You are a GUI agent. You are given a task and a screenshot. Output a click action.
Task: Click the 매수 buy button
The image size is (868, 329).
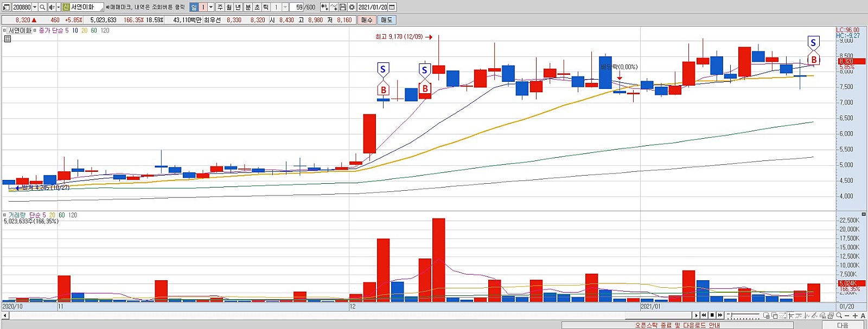(367, 20)
